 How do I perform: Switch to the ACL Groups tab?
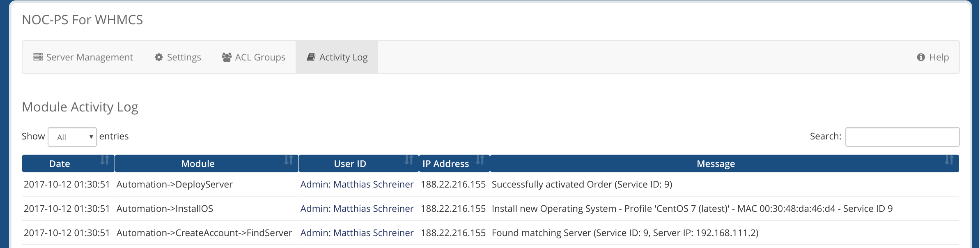(x=254, y=57)
